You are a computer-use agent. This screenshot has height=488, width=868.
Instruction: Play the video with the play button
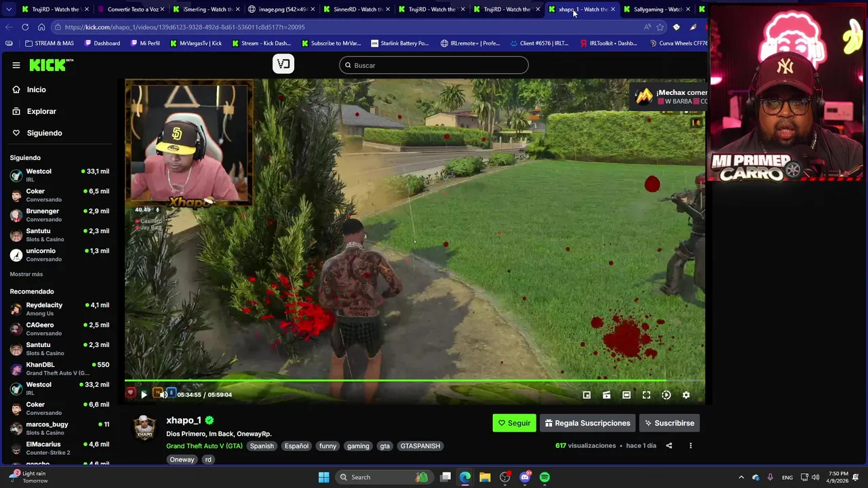[x=144, y=394]
